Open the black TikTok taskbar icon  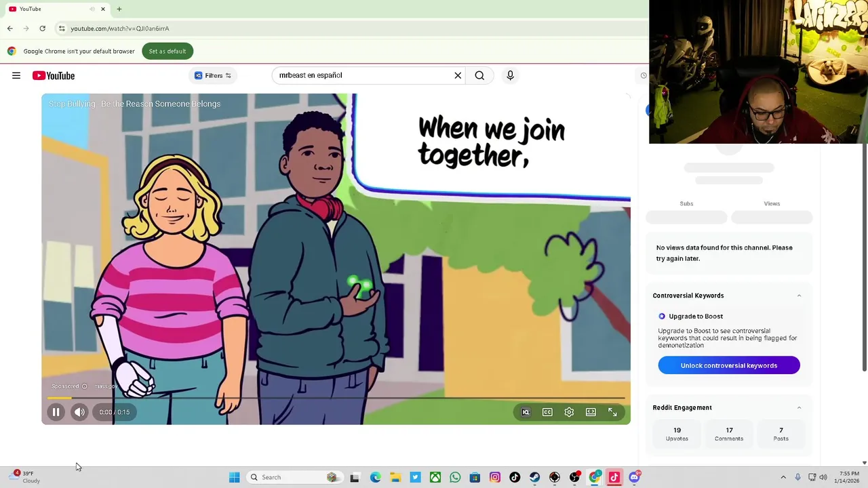(515, 477)
